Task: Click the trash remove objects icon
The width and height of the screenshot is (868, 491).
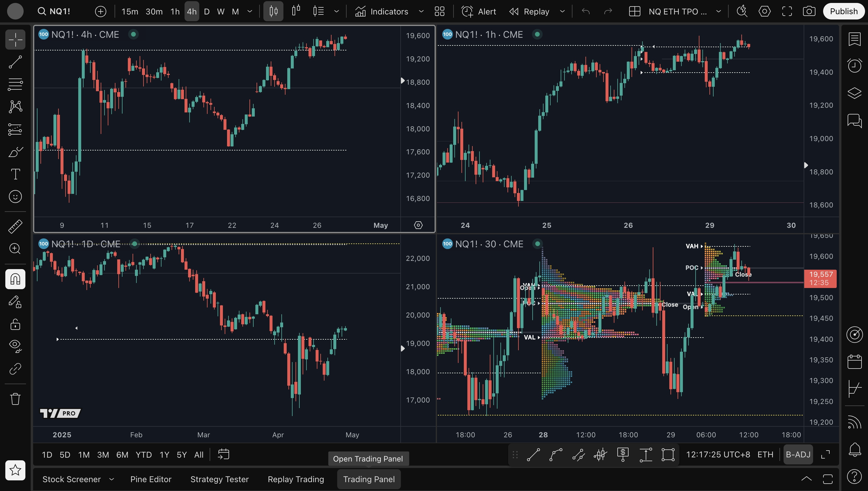Action: (15, 399)
